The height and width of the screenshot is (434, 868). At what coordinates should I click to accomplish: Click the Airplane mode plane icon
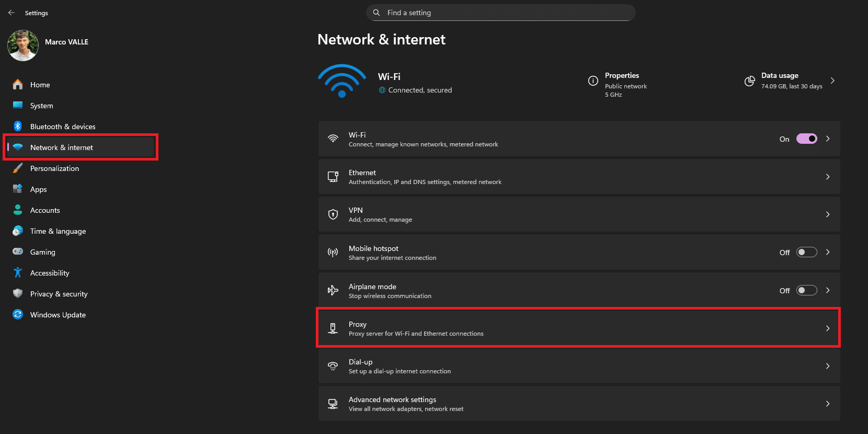(x=333, y=290)
